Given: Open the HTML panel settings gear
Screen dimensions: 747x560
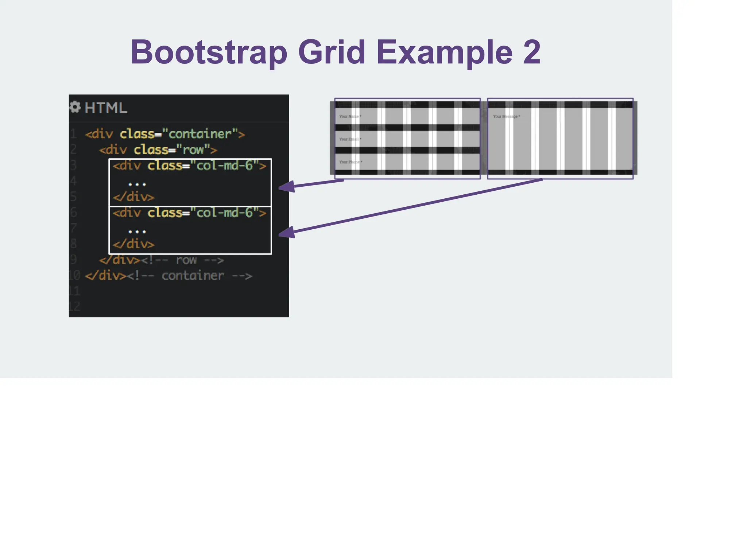Looking at the screenshot, I should (x=75, y=107).
